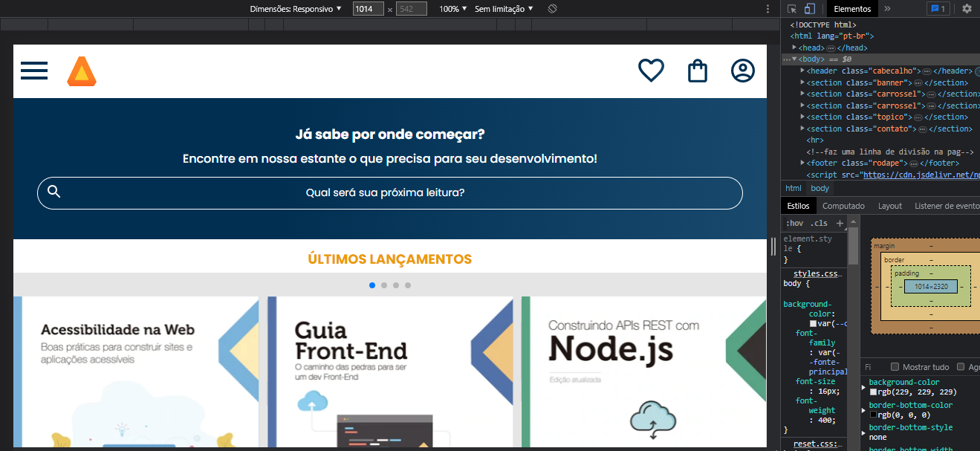Click the orange triangle site logo
This screenshot has width=980, height=451.
(x=82, y=71)
